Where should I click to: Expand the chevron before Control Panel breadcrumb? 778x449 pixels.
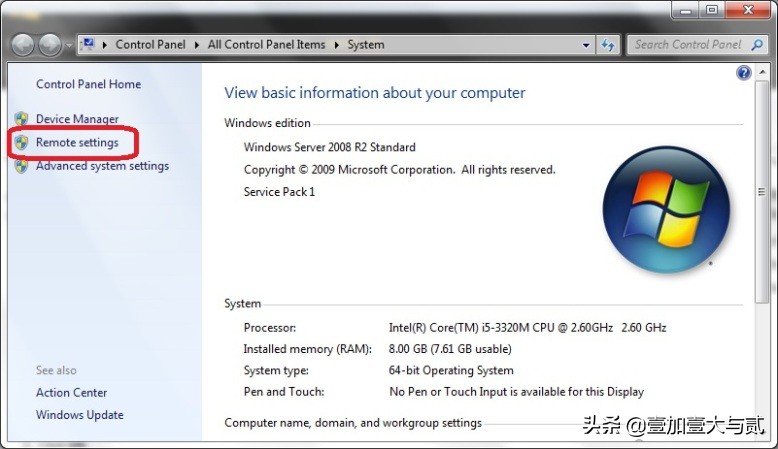(x=105, y=45)
